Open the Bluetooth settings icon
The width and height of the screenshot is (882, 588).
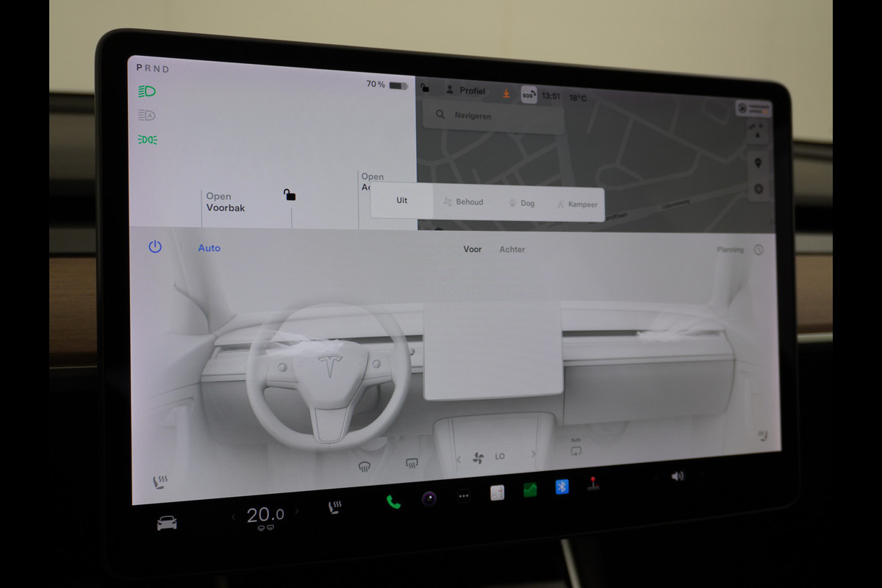pos(562,487)
